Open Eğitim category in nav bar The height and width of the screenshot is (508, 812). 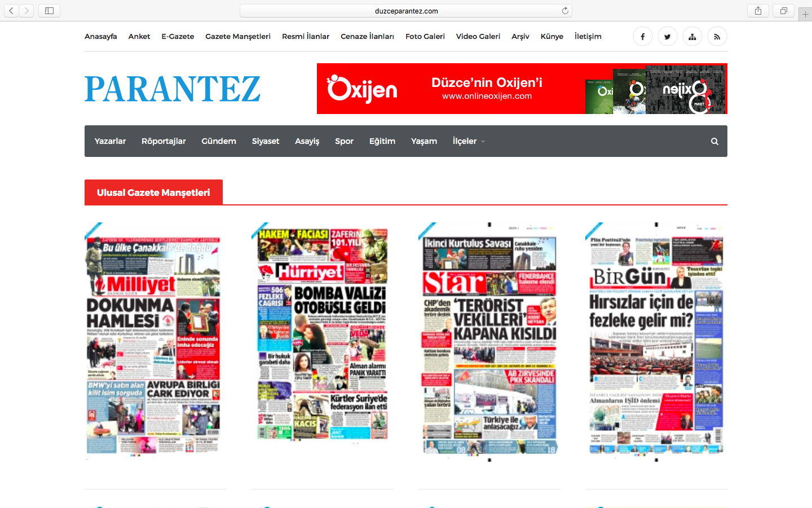(x=382, y=141)
